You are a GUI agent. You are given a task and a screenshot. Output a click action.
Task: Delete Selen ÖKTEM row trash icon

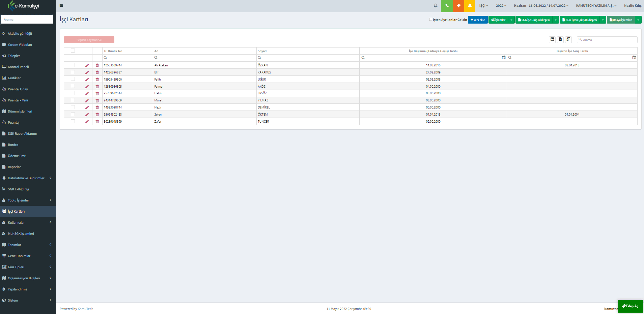[97, 115]
